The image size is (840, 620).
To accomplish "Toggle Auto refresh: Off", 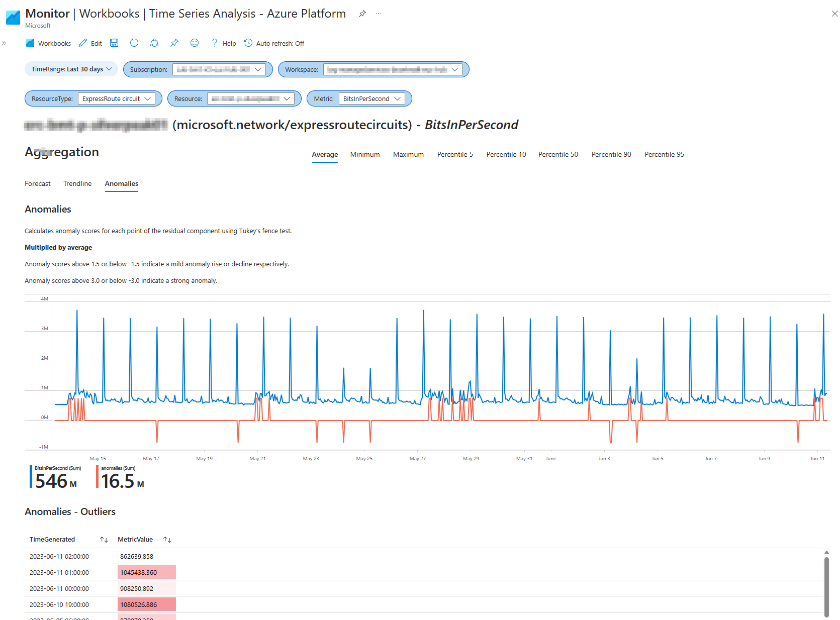I will pos(274,43).
